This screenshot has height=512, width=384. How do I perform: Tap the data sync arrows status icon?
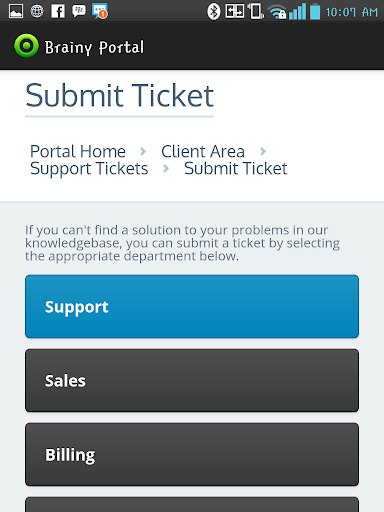click(x=235, y=11)
